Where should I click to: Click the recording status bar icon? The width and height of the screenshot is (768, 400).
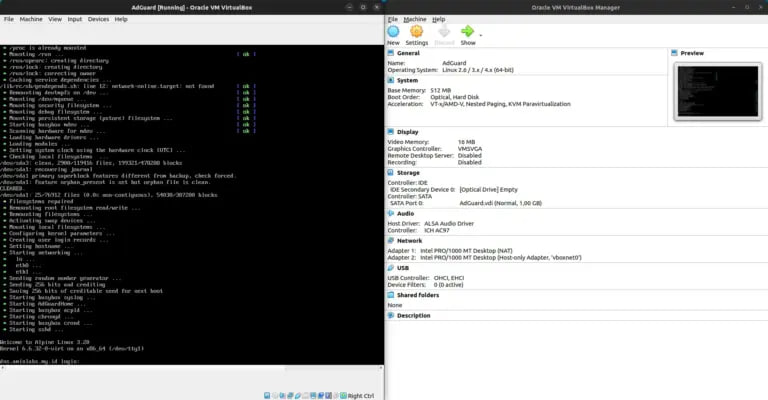coord(321,396)
